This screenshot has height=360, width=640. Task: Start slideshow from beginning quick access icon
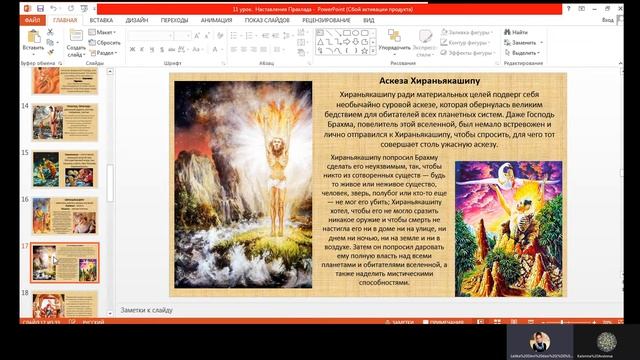tap(84, 9)
